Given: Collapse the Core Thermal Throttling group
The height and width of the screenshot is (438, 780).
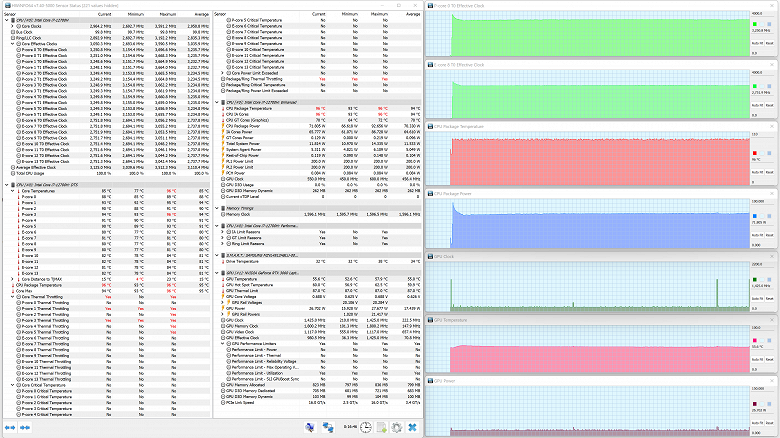Looking at the screenshot, I should [12, 296].
